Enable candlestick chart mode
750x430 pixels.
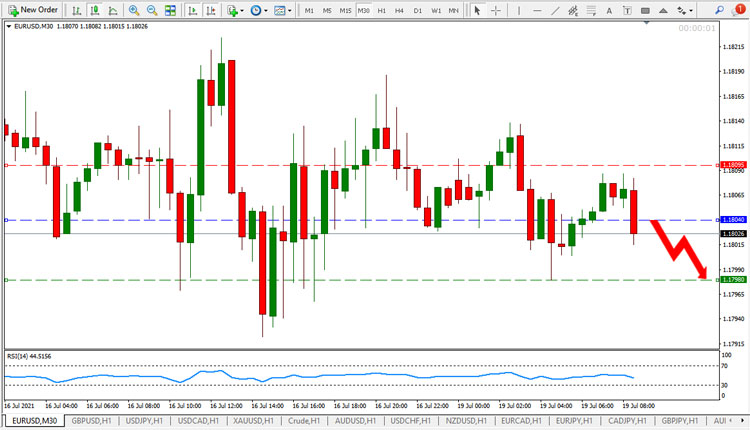[95, 10]
